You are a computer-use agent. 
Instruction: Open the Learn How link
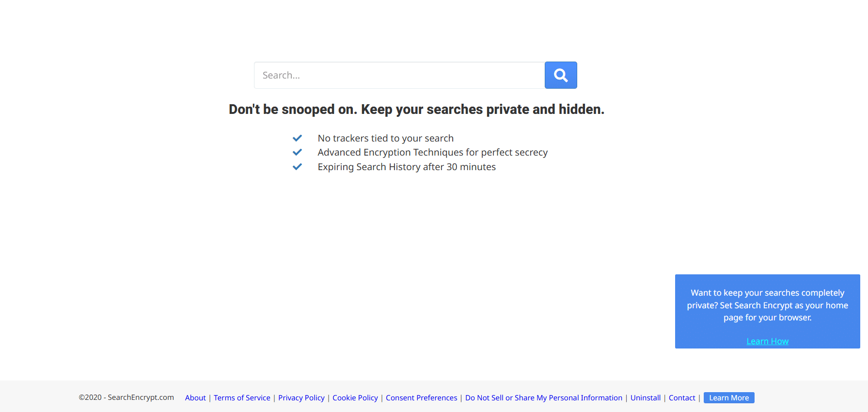[767, 341]
